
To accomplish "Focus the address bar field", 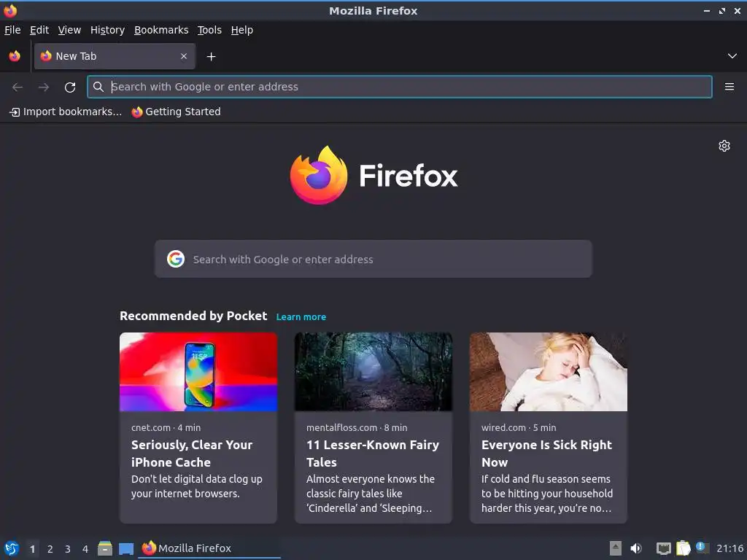I will point(399,87).
